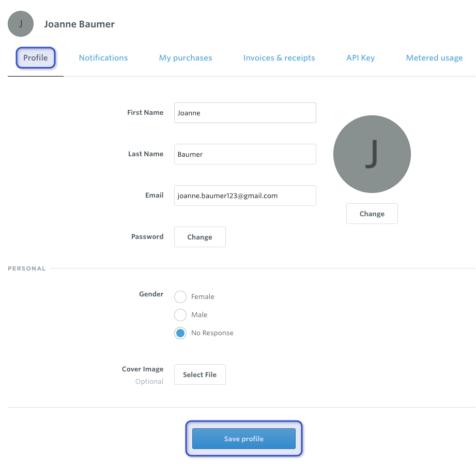Open the Profile tab
This screenshot has width=476, height=464.
click(x=36, y=58)
